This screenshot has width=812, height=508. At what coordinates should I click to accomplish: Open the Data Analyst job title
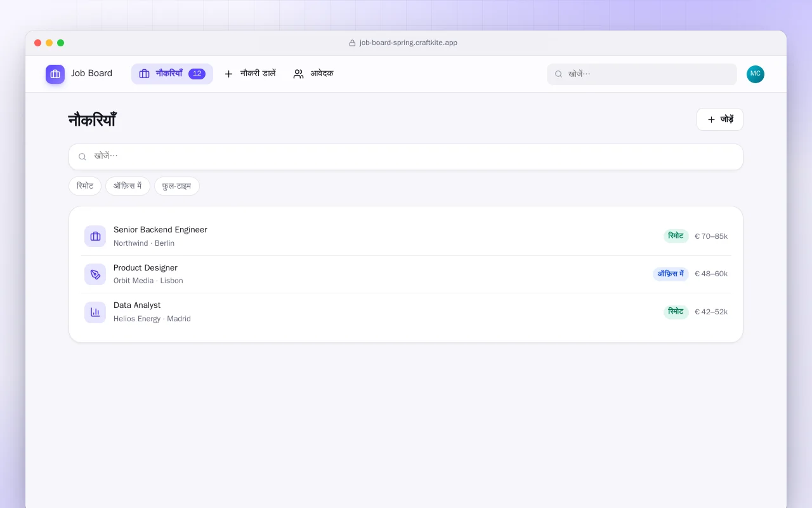137,305
